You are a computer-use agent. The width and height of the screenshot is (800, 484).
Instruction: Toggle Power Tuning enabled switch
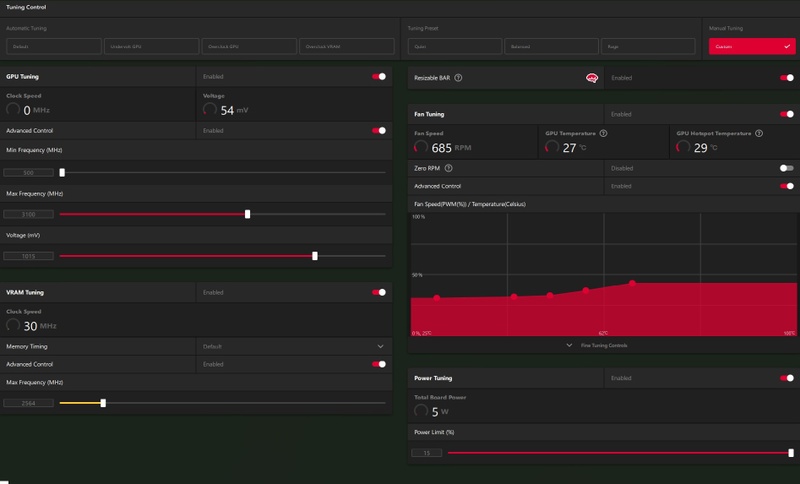coord(787,378)
